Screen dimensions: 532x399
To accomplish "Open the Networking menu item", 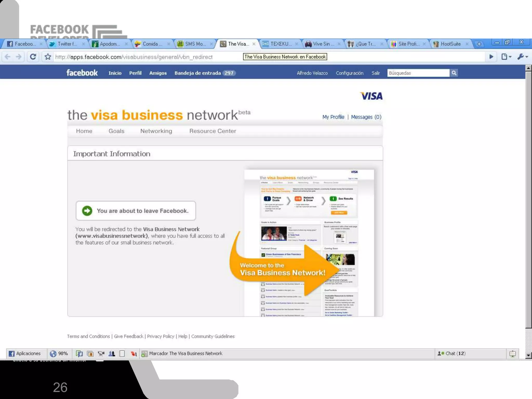I will pyautogui.click(x=156, y=131).
